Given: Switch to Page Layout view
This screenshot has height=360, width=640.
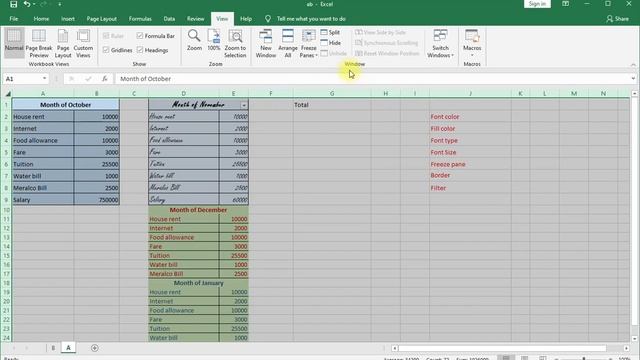Looking at the screenshot, I should 63,43.
